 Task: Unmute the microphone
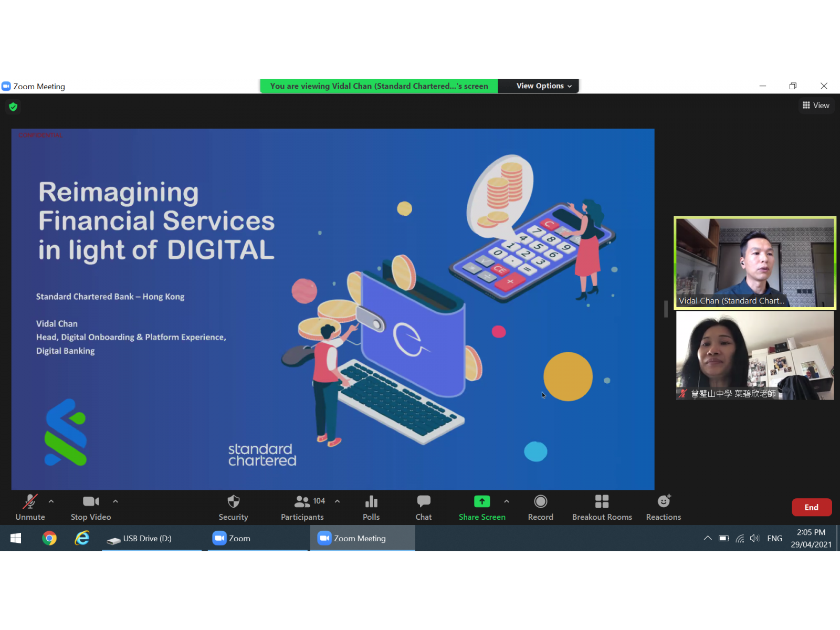[x=30, y=507]
